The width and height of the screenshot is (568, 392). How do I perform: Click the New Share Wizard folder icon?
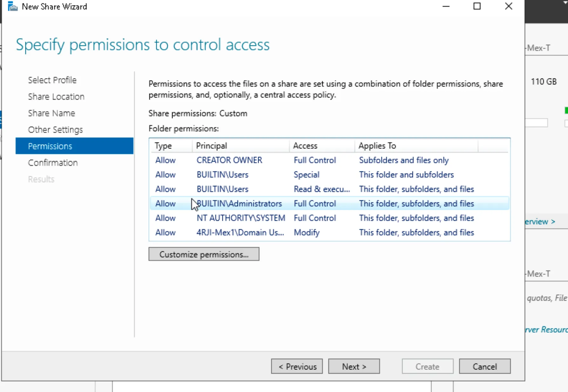(x=13, y=6)
